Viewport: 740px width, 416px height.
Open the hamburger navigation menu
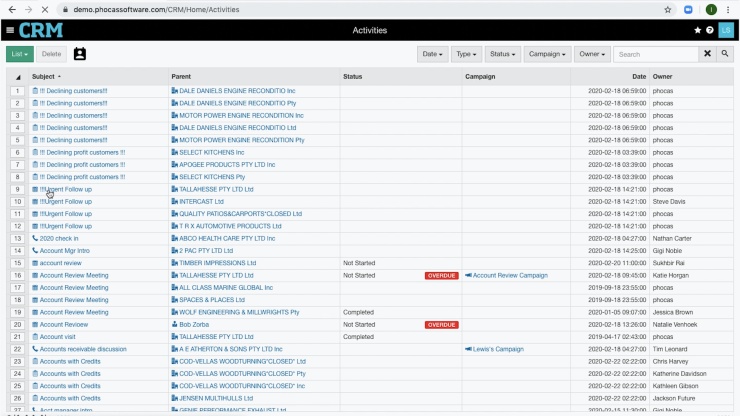(10, 30)
